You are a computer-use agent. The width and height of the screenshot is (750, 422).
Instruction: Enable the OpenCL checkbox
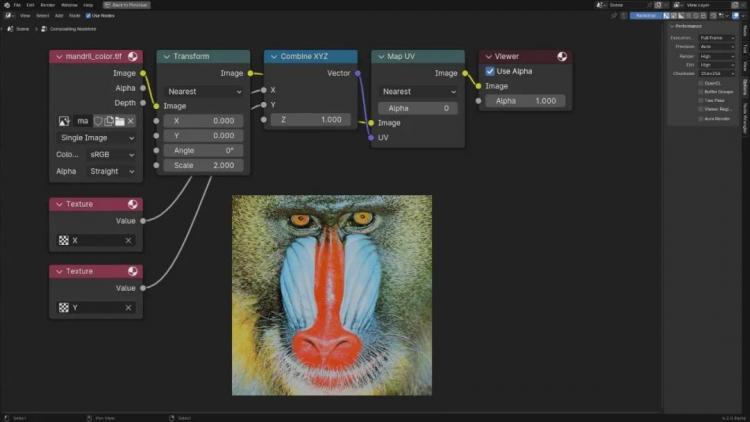[701, 83]
